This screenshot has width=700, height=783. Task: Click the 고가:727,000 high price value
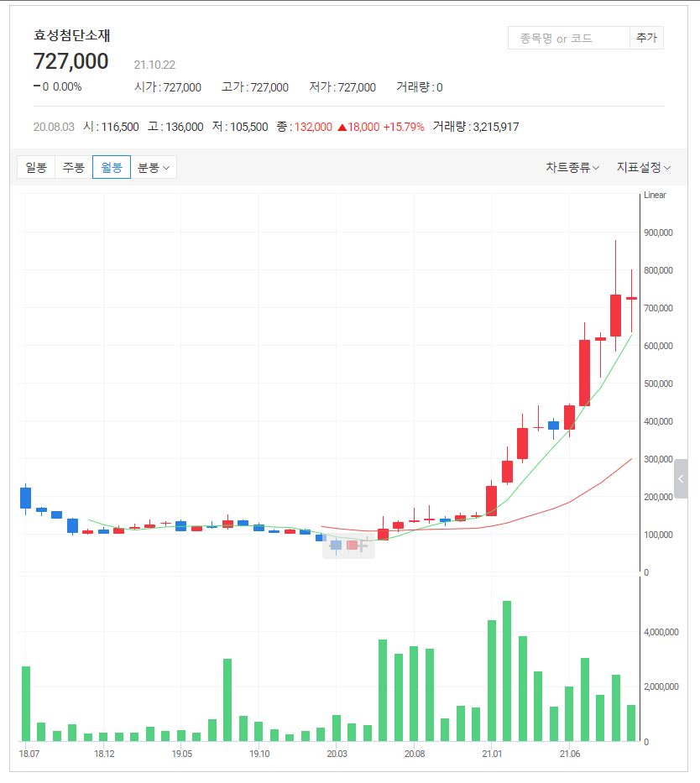[255, 87]
